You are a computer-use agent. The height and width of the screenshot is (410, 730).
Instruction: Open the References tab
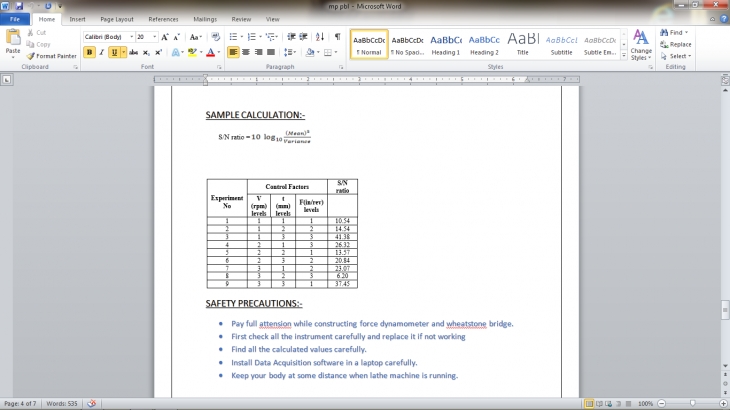[163, 19]
